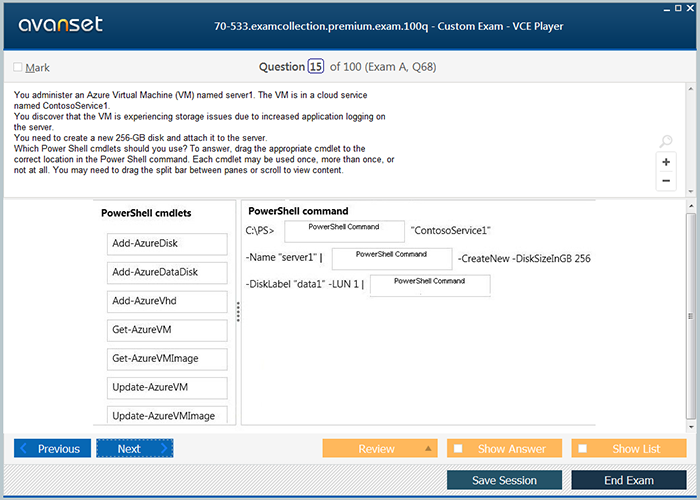Select the Update-AzureVMImage cmdlet
The width and height of the screenshot is (700, 500).
[x=167, y=415]
